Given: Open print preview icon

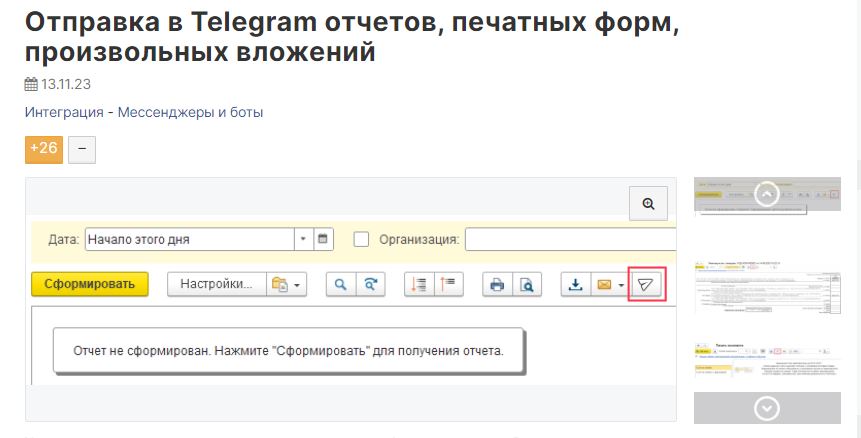Looking at the screenshot, I should click(526, 285).
